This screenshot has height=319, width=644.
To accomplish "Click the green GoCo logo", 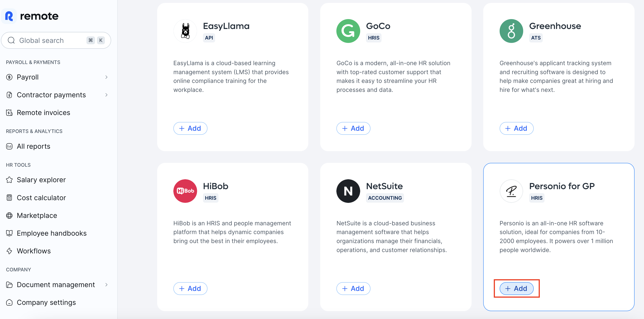I will pyautogui.click(x=348, y=31).
